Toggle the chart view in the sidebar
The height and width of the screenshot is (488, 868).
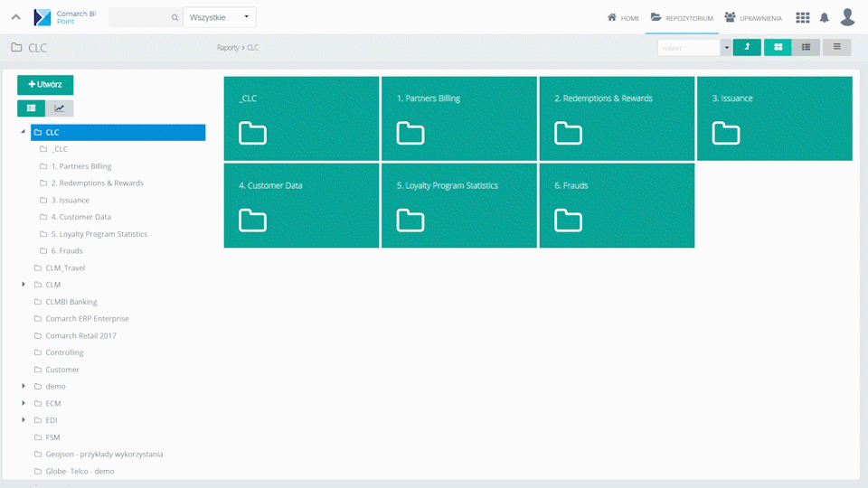[x=60, y=108]
